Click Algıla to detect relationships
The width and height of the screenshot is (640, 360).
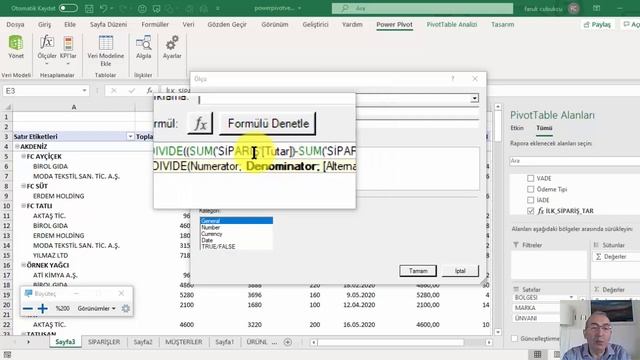click(x=143, y=47)
